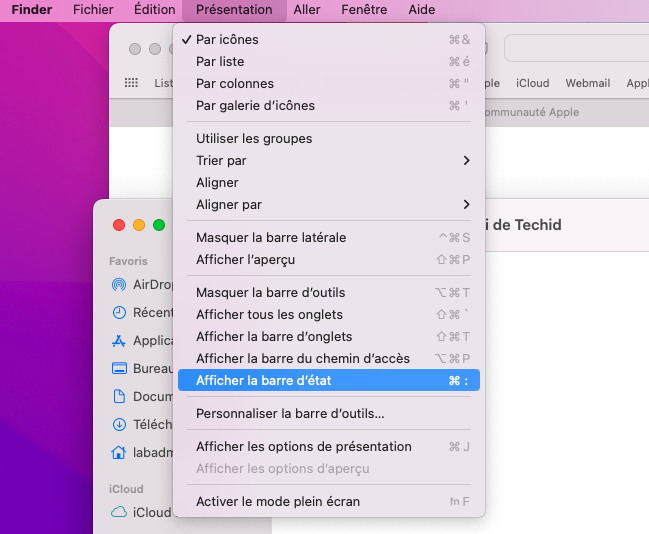Switch to Par colonnes view

[329, 84]
